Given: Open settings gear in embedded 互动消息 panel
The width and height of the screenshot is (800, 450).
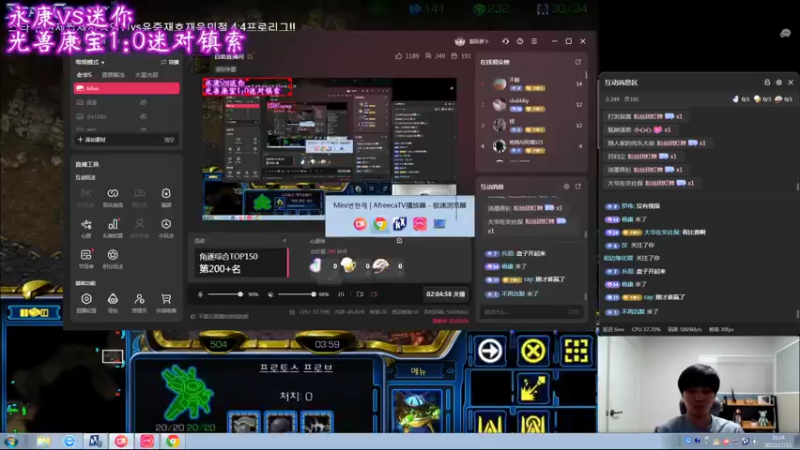Looking at the screenshot, I should (566, 187).
